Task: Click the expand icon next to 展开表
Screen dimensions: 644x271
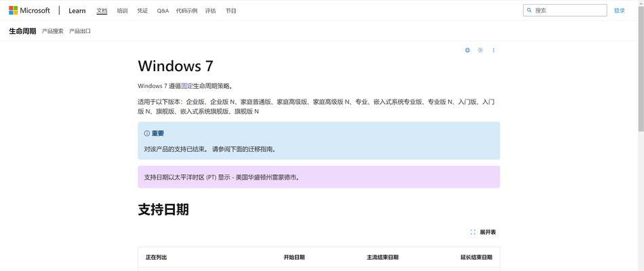Action: pyautogui.click(x=472, y=232)
